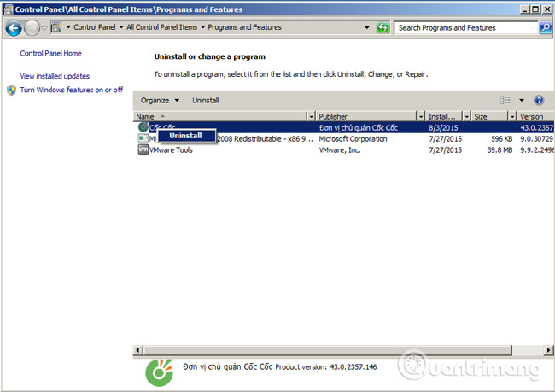Viewport: 555px width, 392px height.
Task: Click the search magnifier icon
Action: pos(546,27)
